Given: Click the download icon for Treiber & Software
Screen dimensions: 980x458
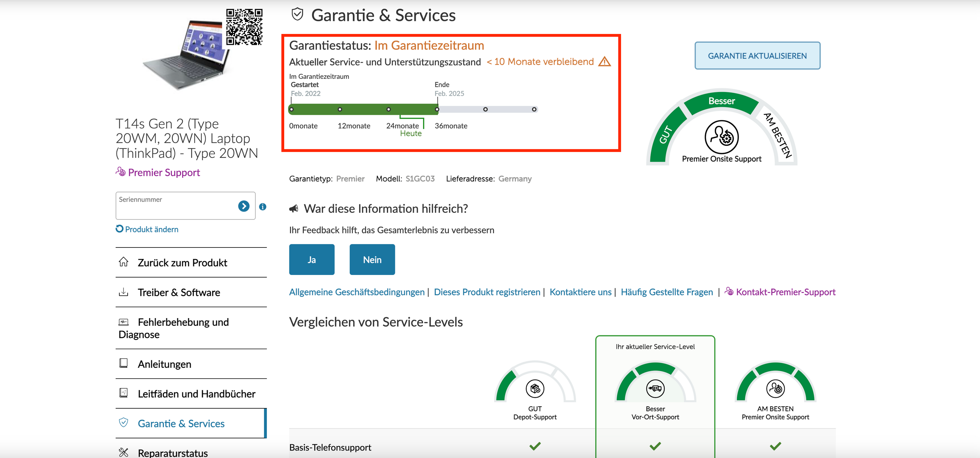Looking at the screenshot, I should pos(123,292).
